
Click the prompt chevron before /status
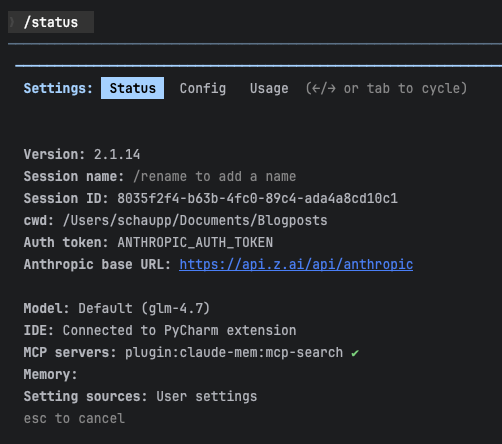[x=12, y=22]
